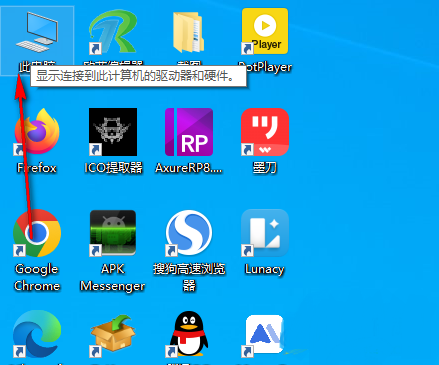Select the APK Messenger shortcut
The height and width of the screenshot is (365, 439).
pyautogui.click(x=113, y=233)
